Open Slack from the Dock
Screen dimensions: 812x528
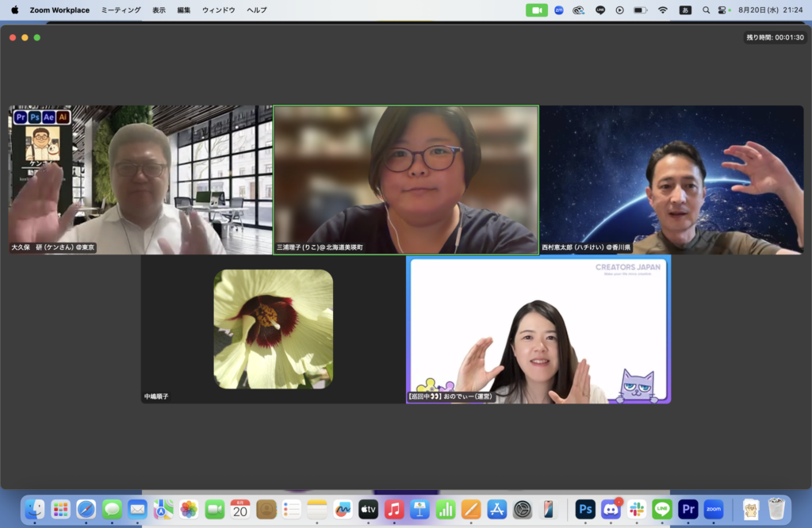[x=636, y=509]
